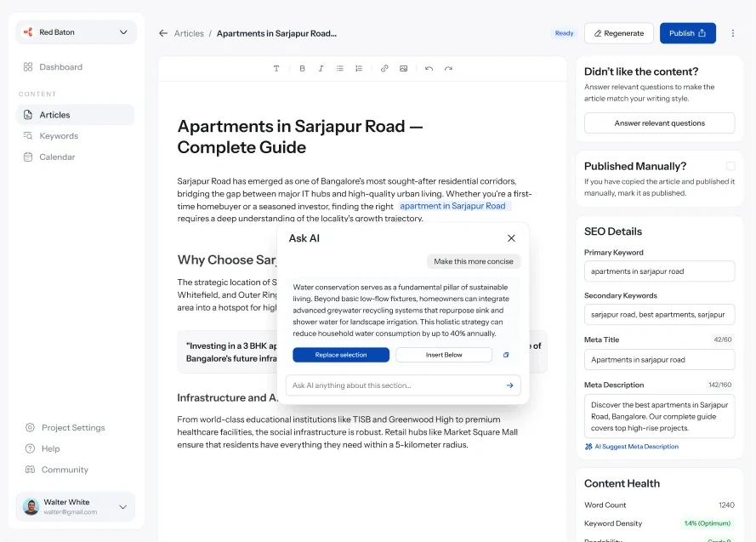756x542 pixels.
Task: Send the Ask AI prompt arrow
Action: pyautogui.click(x=509, y=385)
